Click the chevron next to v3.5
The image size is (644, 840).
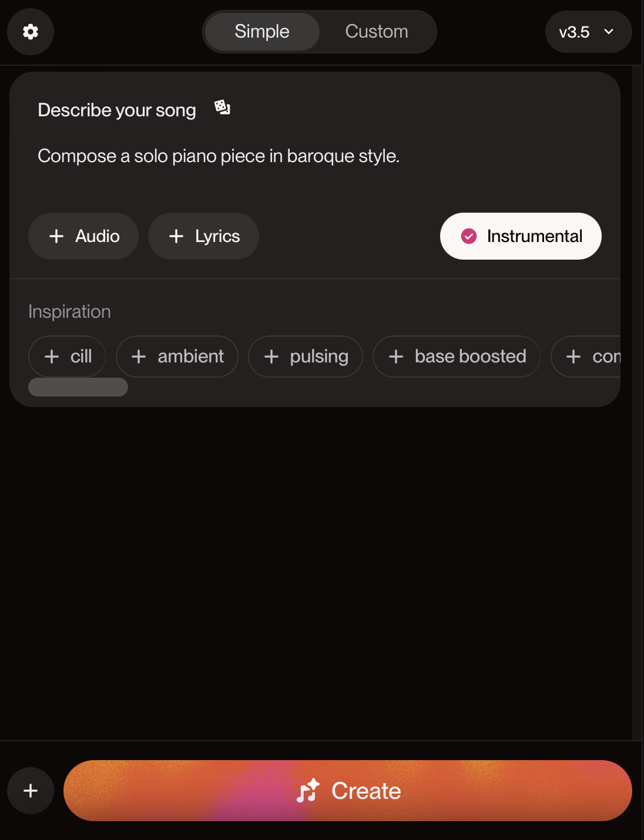pos(609,32)
